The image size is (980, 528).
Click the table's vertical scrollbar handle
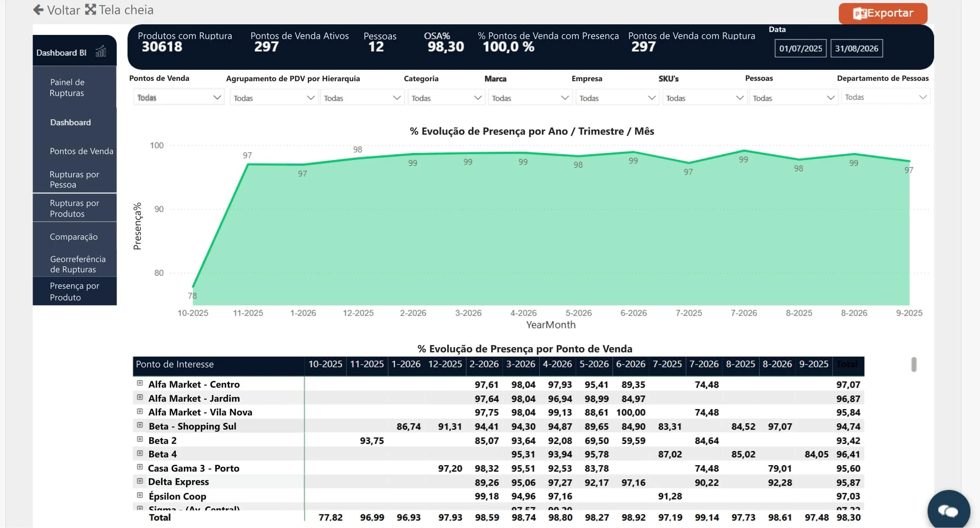(914, 364)
